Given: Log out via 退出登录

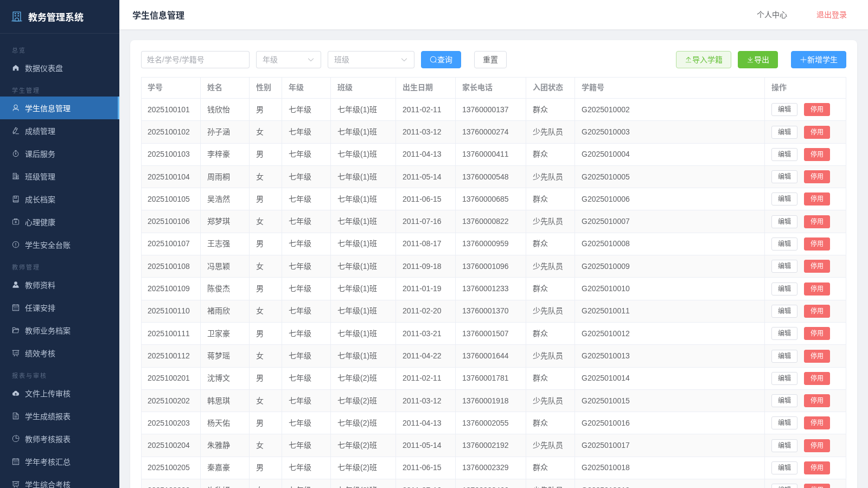Looking at the screenshot, I should (832, 15).
